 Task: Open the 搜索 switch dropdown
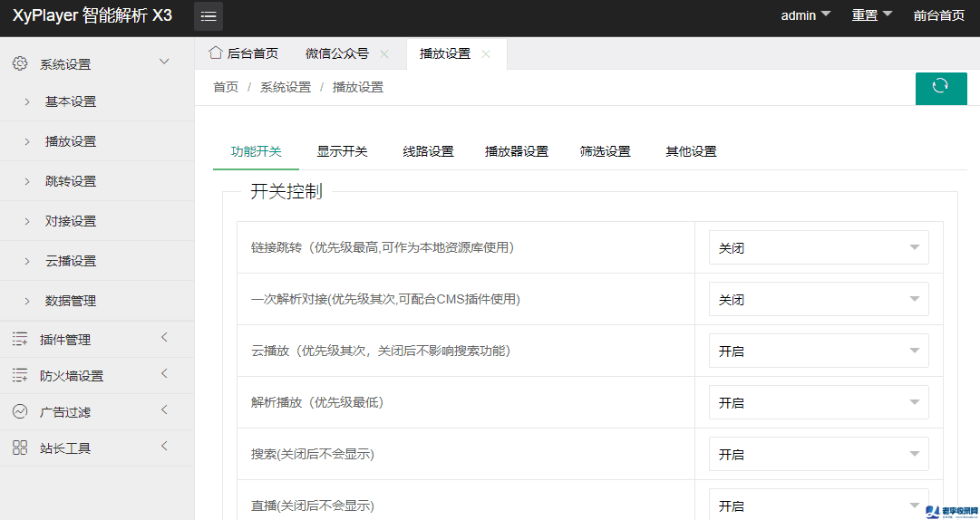pyautogui.click(x=818, y=454)
